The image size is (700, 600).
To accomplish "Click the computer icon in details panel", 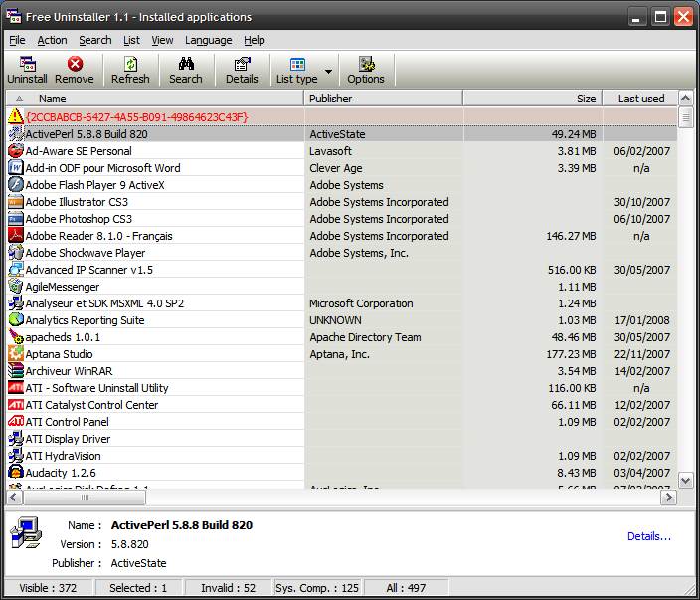I will pos(26,532).
